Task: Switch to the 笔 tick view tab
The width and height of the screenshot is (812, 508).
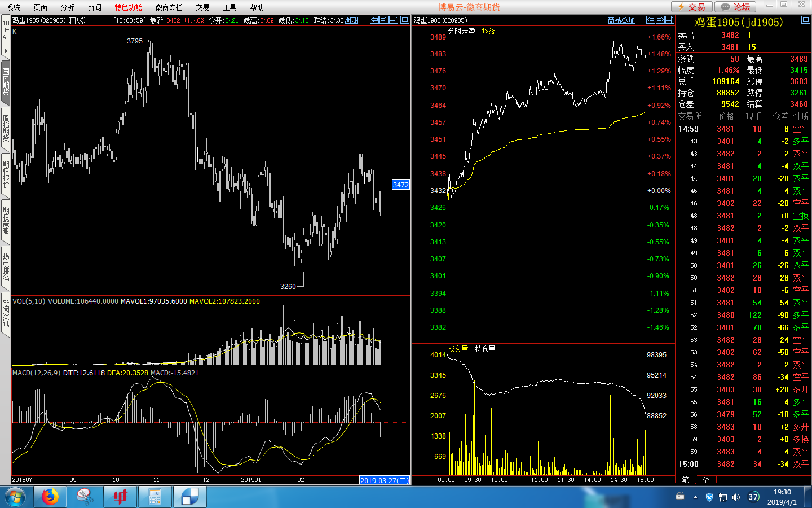Action: (685, 480)
